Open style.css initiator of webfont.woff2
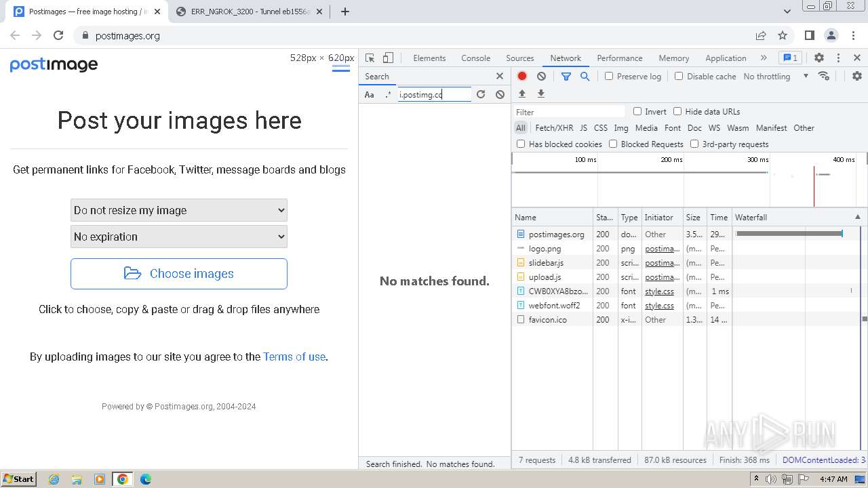Screen dimensions: 868x488 [x=659, y=306]
